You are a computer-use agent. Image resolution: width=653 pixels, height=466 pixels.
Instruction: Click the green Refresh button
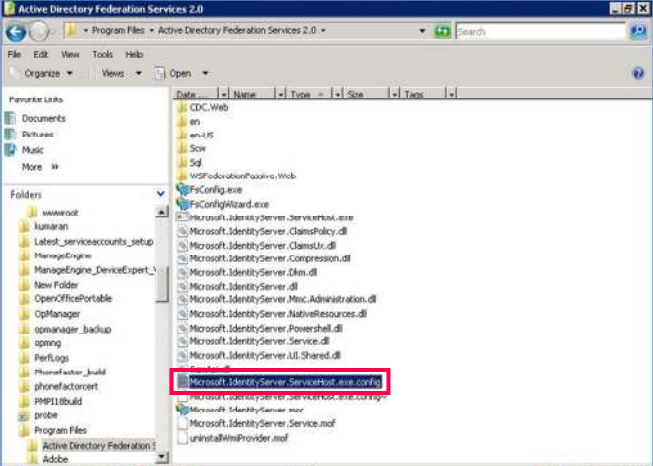(442, 31)
